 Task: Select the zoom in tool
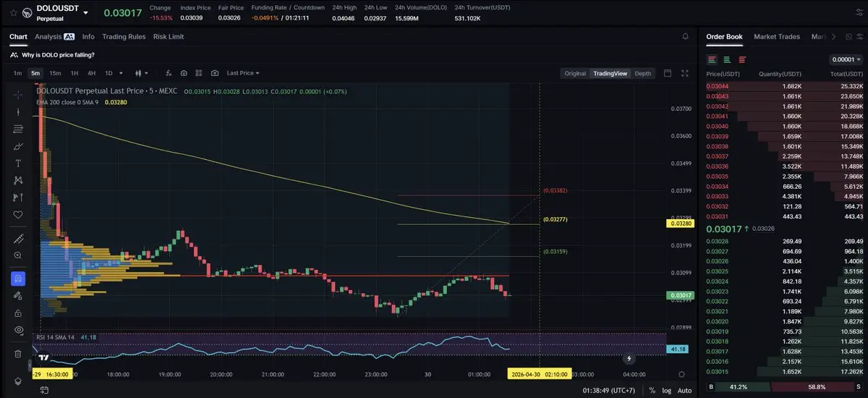[x=18, y=255]
